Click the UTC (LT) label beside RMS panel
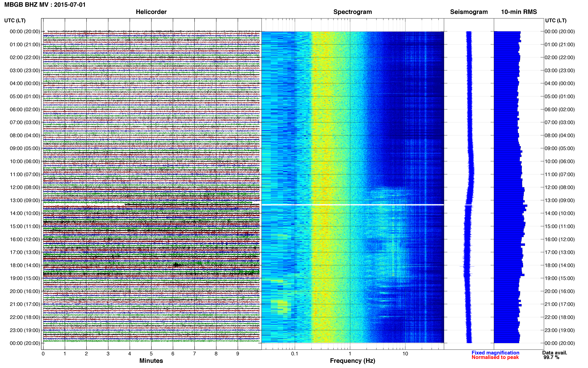Screen dimensions: 588x368 (556, 20)
